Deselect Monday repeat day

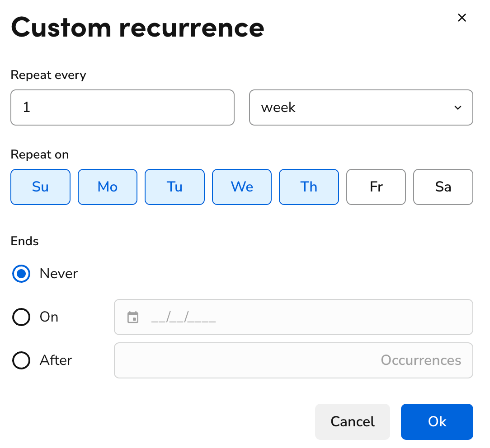pyautogui.click(x=107, y=187)
